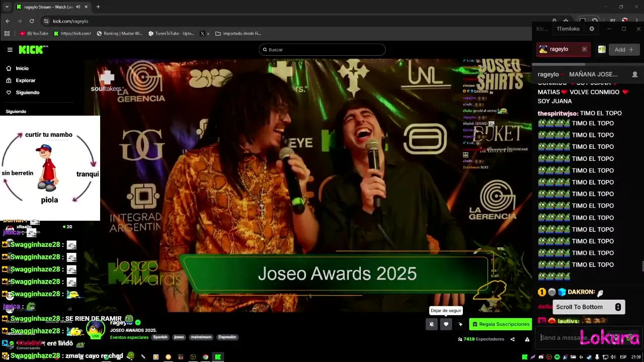Open the Kick sidebar hamburger menu
The image size is (644, 362).
click(x=10, y=50)
